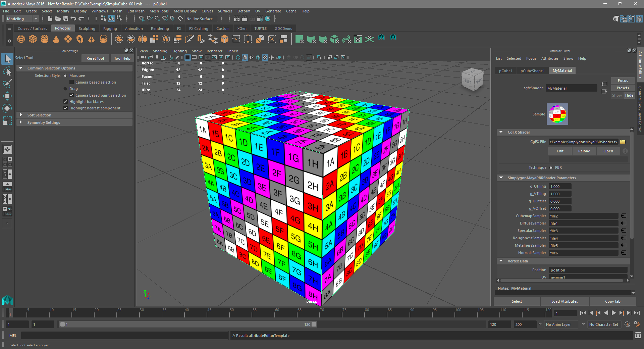Click Copy Tab in the Attribute Editor
The width and height of the screenshot is (644, 349).
(613, 301)
